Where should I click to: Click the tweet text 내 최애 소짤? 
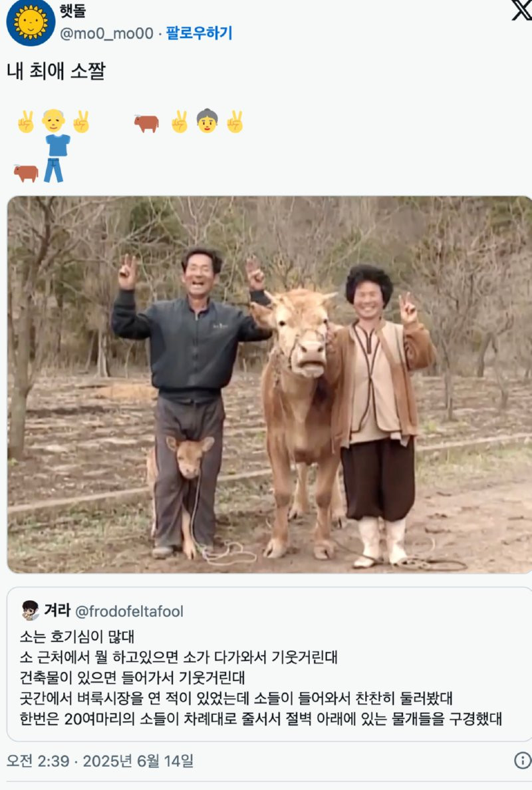coord(56,71)
